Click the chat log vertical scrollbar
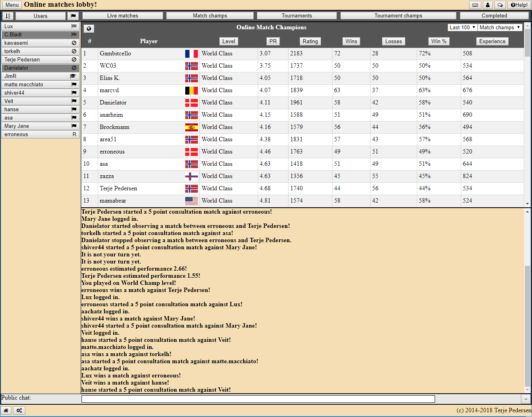Viewport: 532px width, 417px height. (527, 326)
